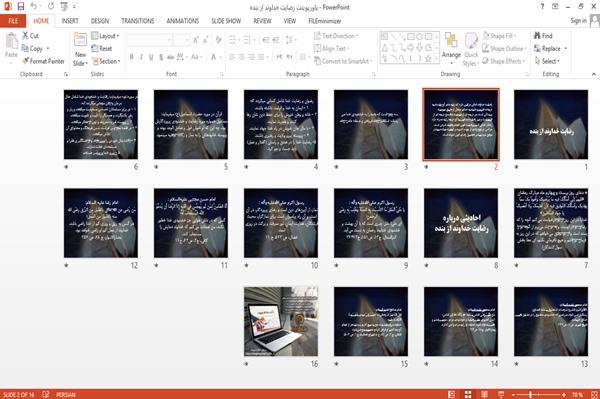This screenshot has width=600, height=399.
Task: Click zoom out minus on slider
Action: coord(514,394)
